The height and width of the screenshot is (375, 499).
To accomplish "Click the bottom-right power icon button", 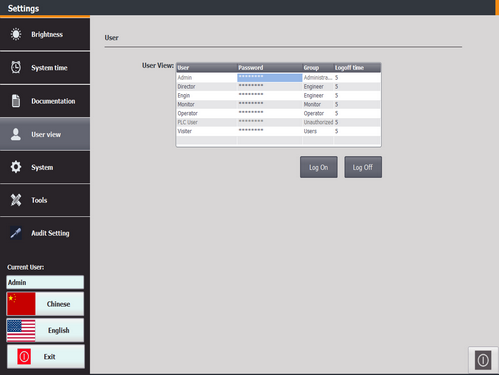I will [x=483, y=360].
